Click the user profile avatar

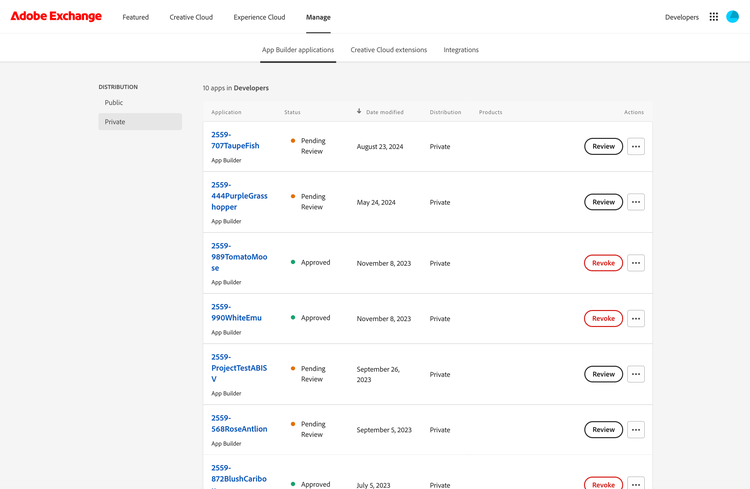[x=733, y=17]
